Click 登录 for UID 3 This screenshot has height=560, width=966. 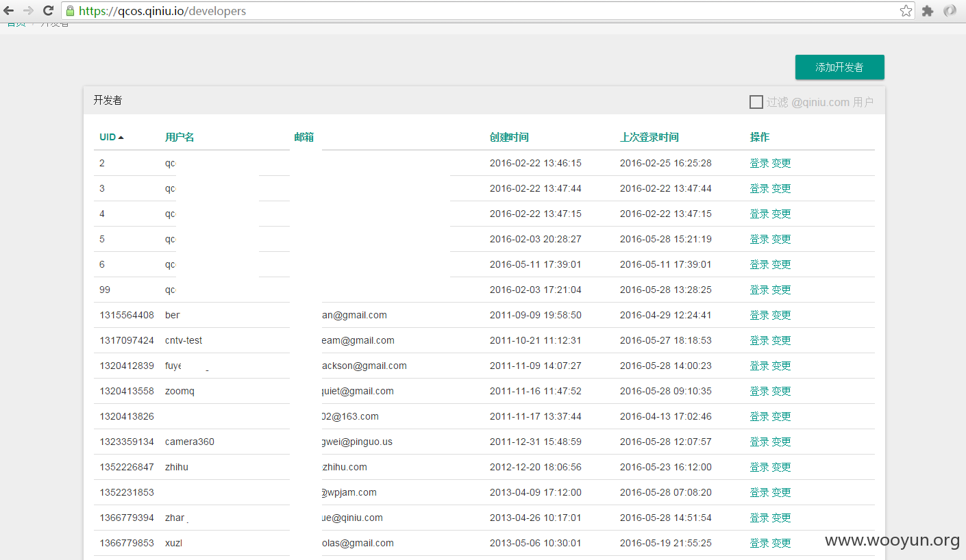pos(759,188)
